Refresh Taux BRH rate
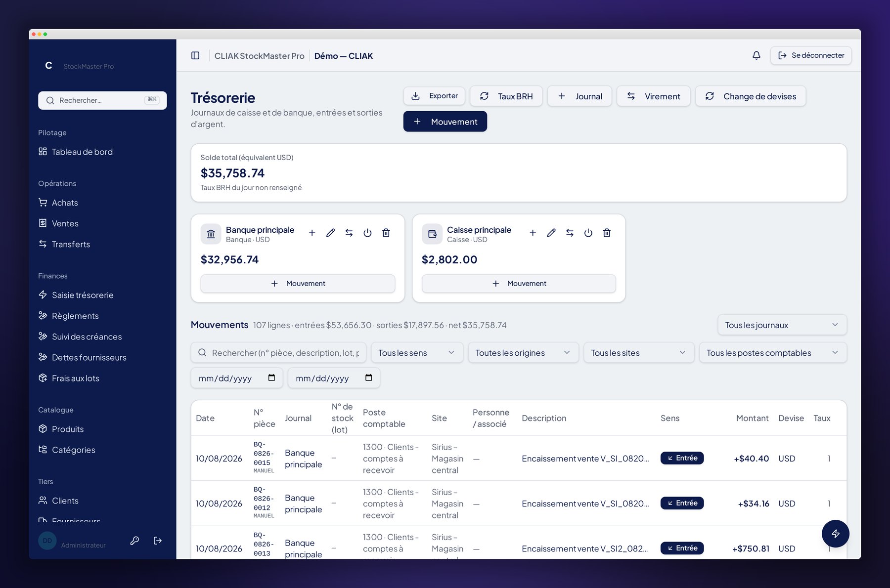The width and height of the screenshot is (890, 588). [506, 96]
